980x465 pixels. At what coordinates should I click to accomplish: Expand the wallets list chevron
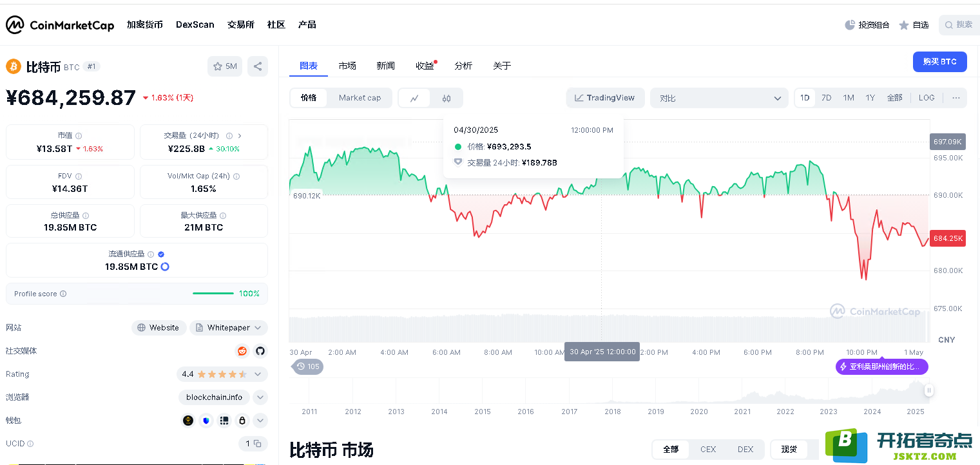(x=260, y=421)
